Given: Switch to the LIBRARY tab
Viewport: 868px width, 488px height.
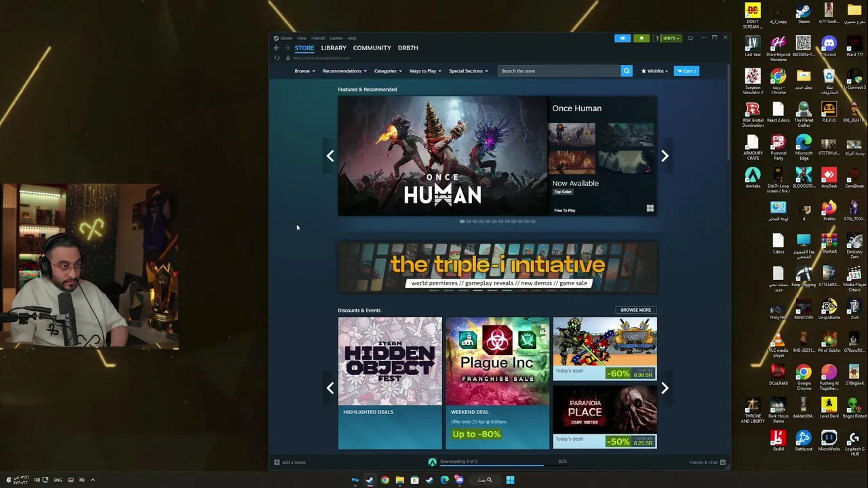Looking at the screenshot, I should 334,48.
